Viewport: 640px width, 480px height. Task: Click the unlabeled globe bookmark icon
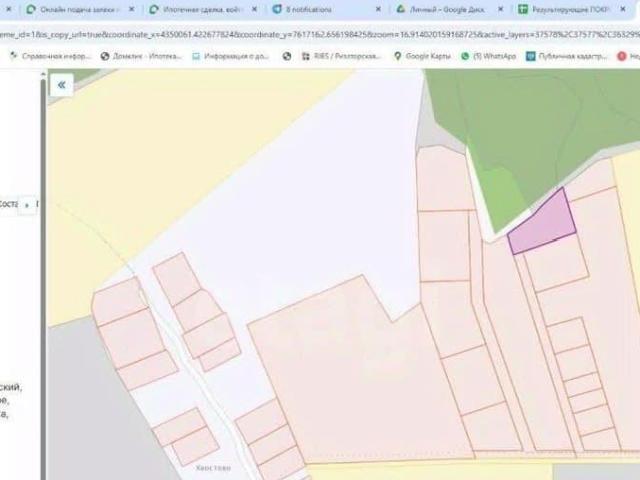click(x=287, y=56)
